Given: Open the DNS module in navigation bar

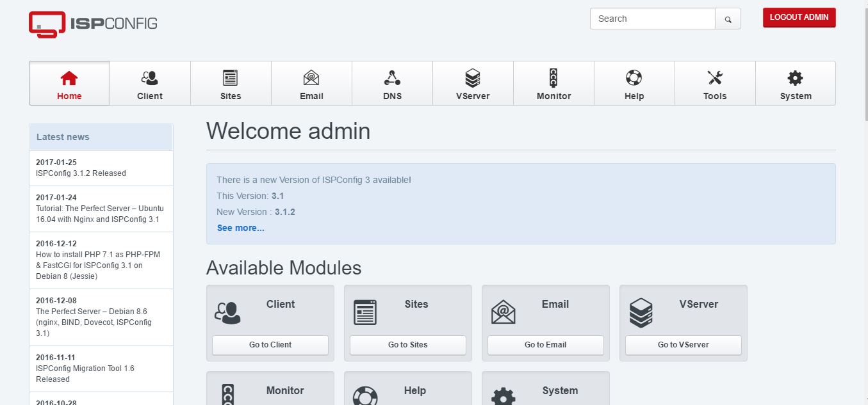Looking at the screenshot, I should coord(392,83).
